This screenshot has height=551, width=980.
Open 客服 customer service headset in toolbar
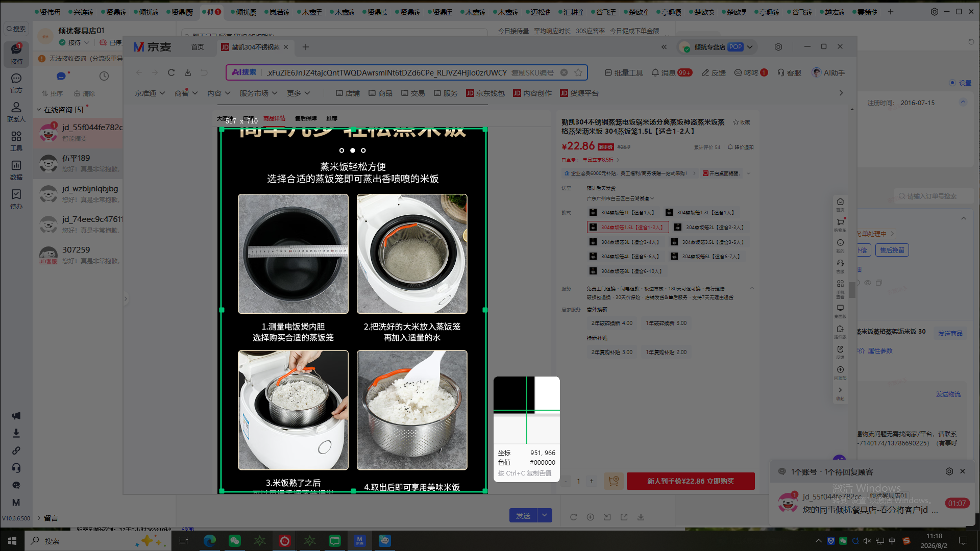pos(789,73)
